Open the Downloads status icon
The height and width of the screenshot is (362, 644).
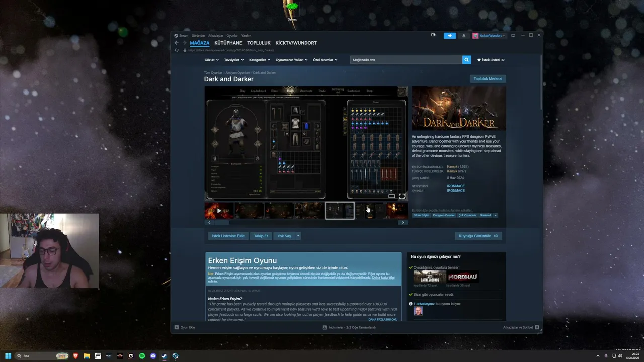(325, 327)
